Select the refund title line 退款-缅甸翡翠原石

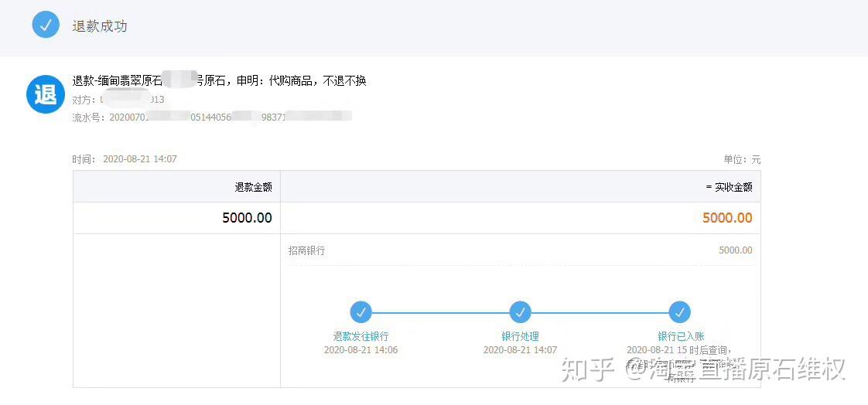pyautogui.click(x=219, y=81)
